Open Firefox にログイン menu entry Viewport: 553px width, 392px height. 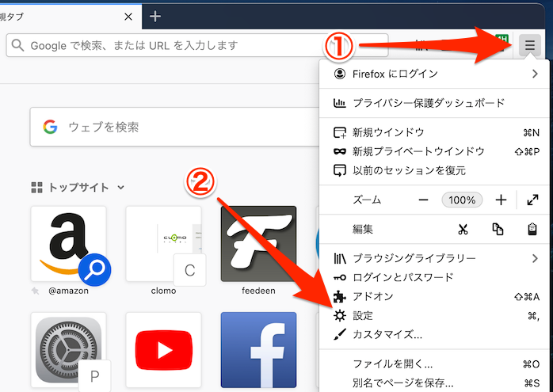[x=434, y=74]
